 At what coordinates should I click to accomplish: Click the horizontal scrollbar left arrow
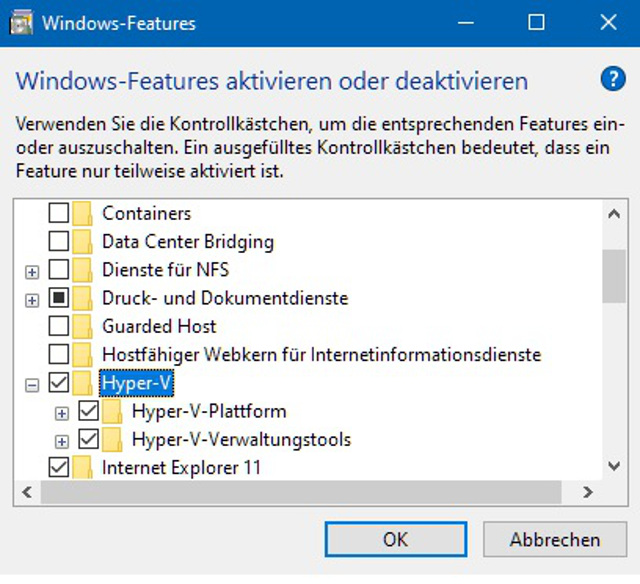27,492
